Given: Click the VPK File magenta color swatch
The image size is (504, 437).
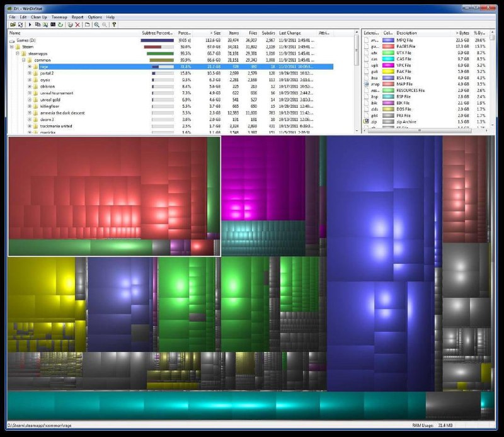Looking at the screenshot, I should 388,65.
